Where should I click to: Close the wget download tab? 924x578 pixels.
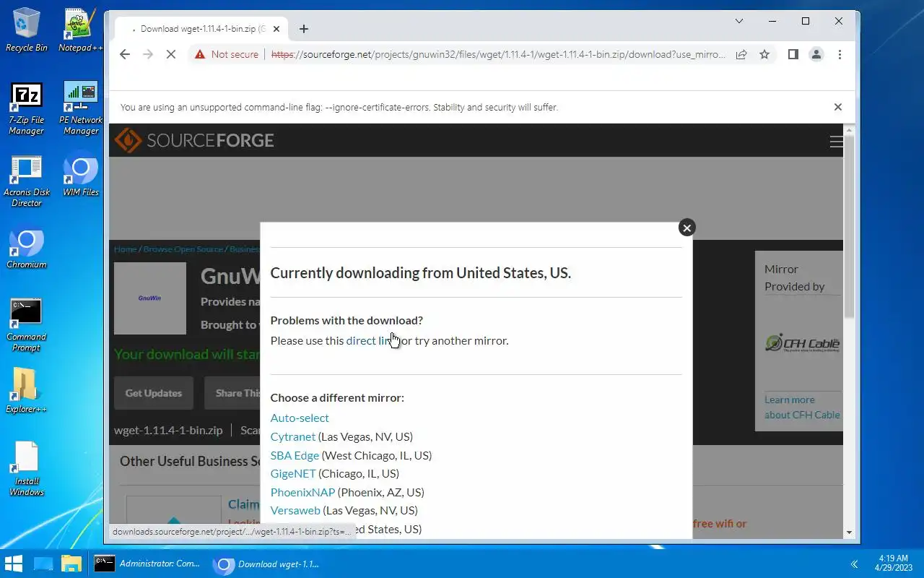point(278,29)
